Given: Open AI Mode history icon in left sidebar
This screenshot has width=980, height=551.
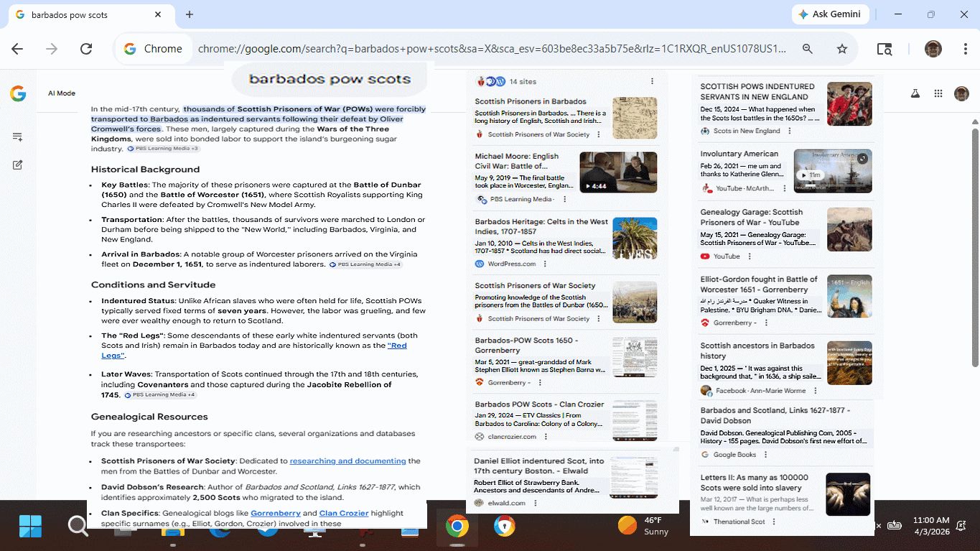Looking at the screenshot, I should click(18, 136).
